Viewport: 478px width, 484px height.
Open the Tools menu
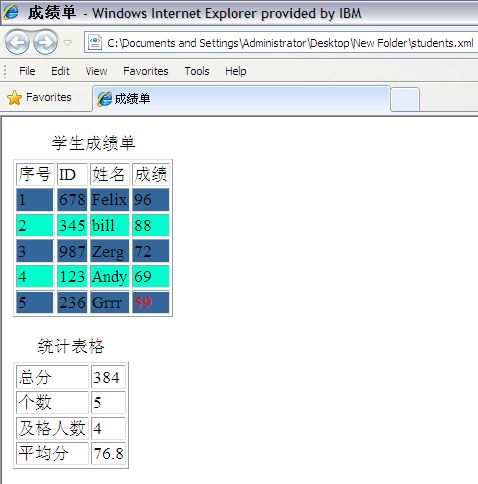(197, 71)
